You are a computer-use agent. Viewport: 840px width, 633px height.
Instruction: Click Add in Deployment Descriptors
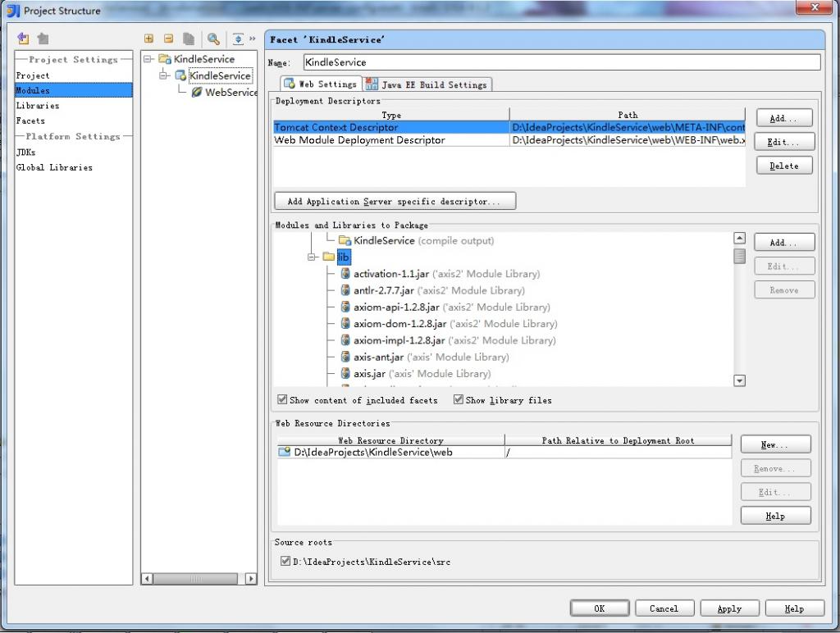pos(784,118)
